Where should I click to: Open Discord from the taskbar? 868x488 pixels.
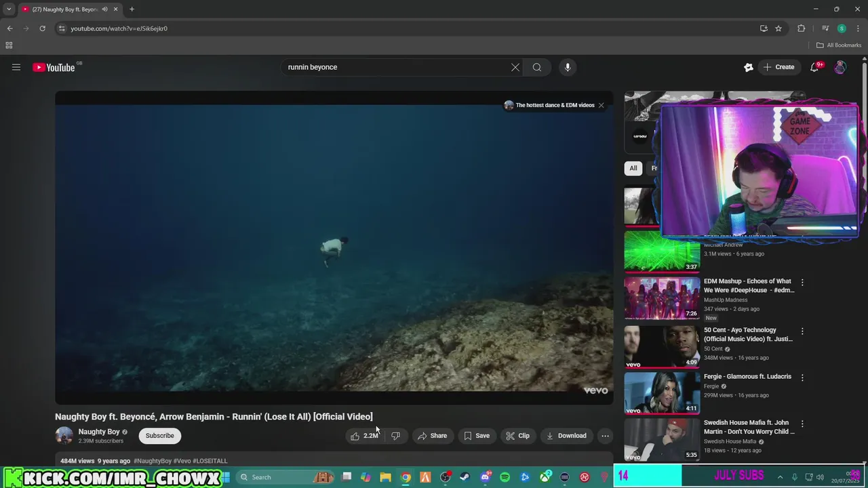[485, 477]
